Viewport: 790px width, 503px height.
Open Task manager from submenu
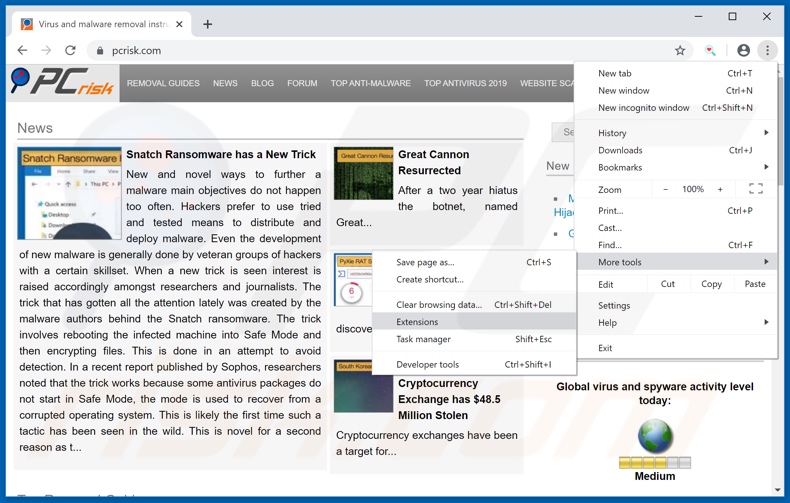click(474, 339)
